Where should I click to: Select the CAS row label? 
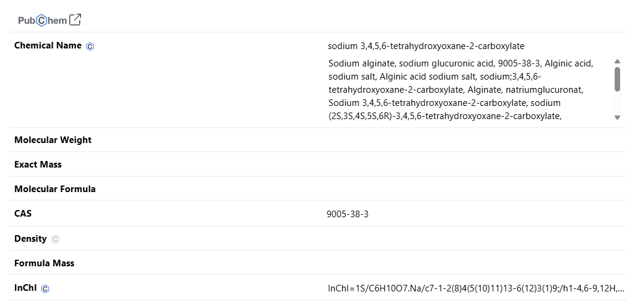23,213
